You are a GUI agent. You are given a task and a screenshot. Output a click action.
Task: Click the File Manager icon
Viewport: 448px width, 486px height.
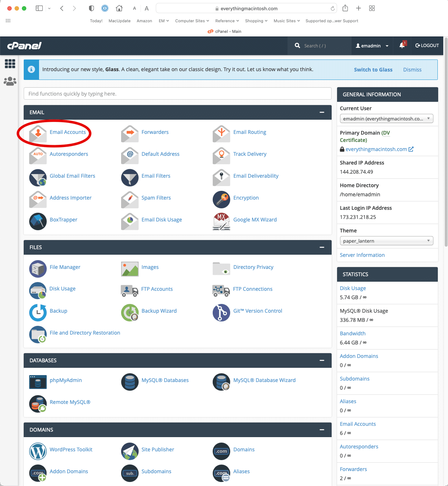tap(38, 269)
